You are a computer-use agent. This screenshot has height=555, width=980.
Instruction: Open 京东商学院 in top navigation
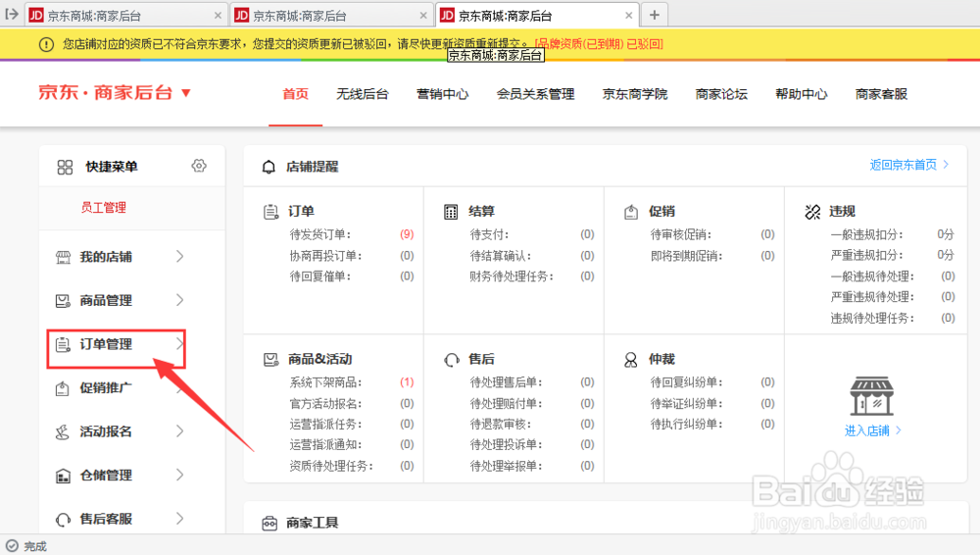click(x=635, y=94)
